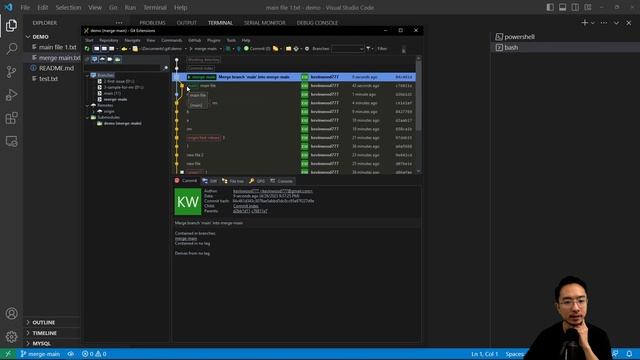Expand the origin remote node

click(93, 111)
